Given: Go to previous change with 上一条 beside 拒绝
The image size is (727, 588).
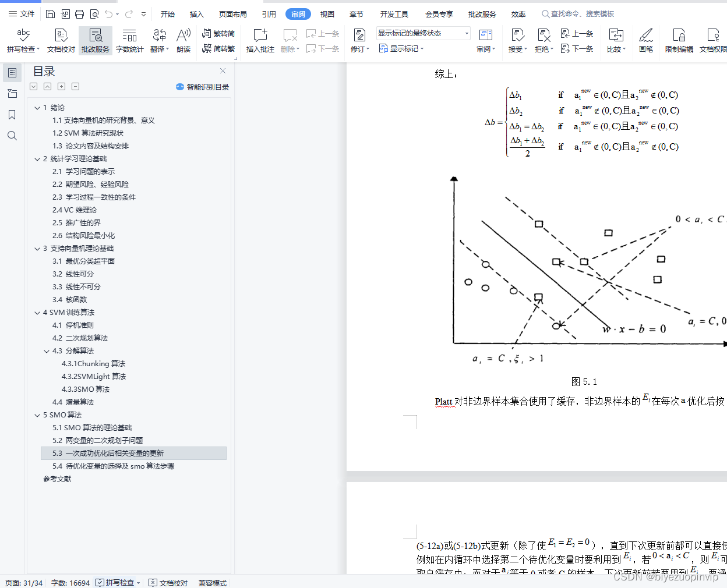Looking at the screenshot, I should coord(577,34).
